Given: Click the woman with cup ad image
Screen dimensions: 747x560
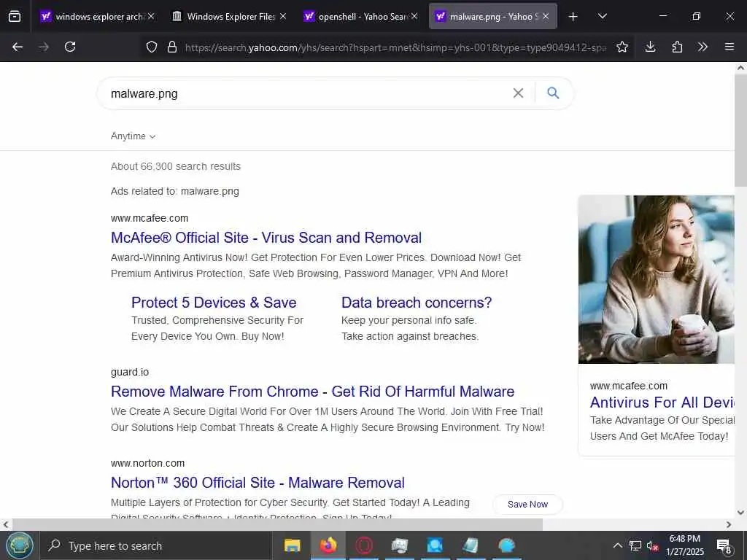Looking at the screenshot, I should click(656, 279).
